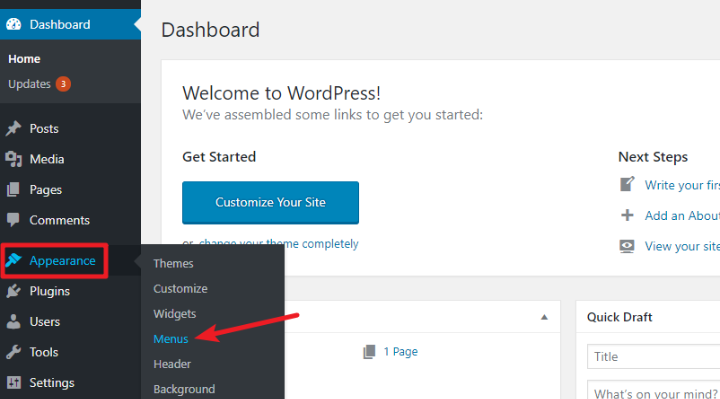
Task: Focus the Quick Draft Title field
Action: coord(653,357)
